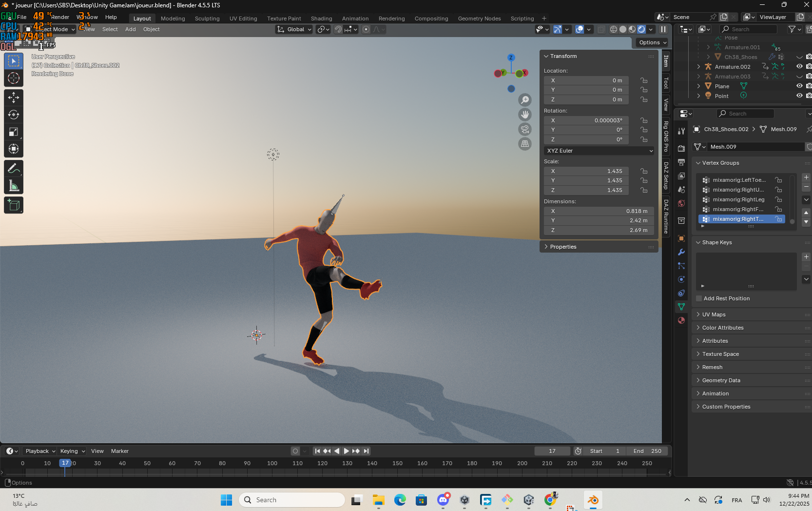
Task: Open the Material properties tab
Action: point(681,320)
